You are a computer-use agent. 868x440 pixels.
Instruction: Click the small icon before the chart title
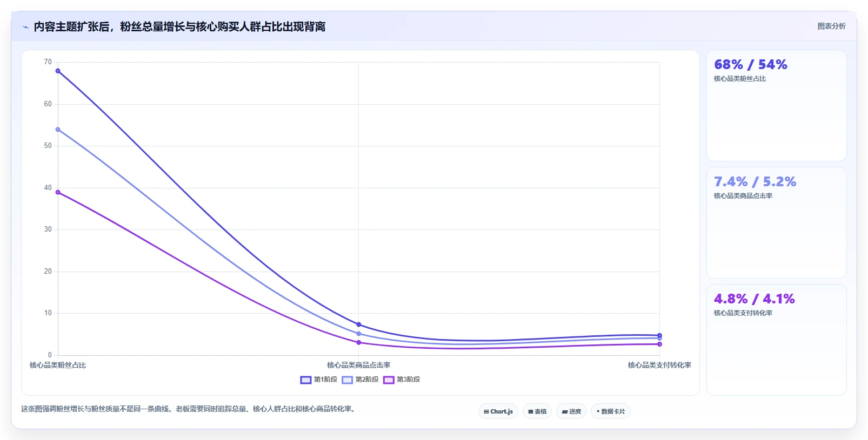coord(25,27)
